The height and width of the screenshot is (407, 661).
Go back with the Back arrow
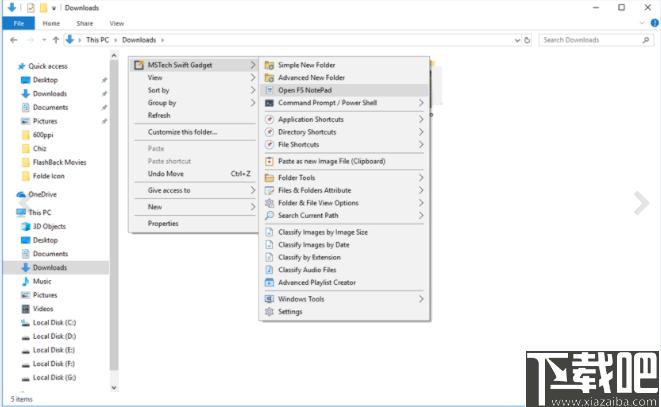(14, 40)
